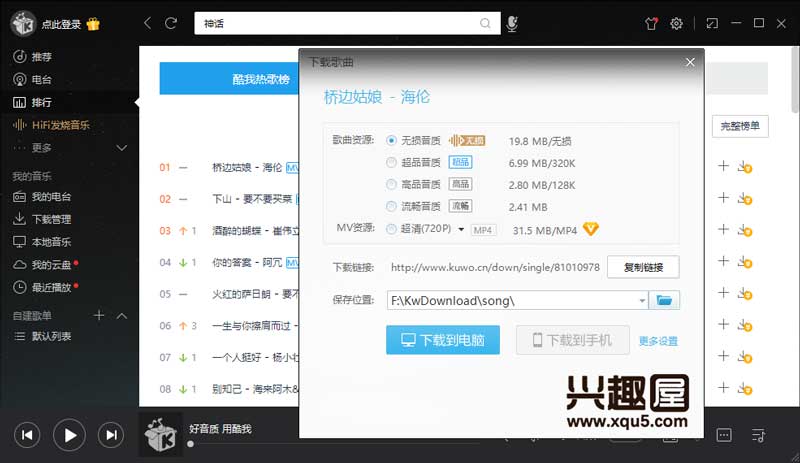
Task: Add song 01 with the plus icon
Action: pyautogui.click(x=723, y=166)
